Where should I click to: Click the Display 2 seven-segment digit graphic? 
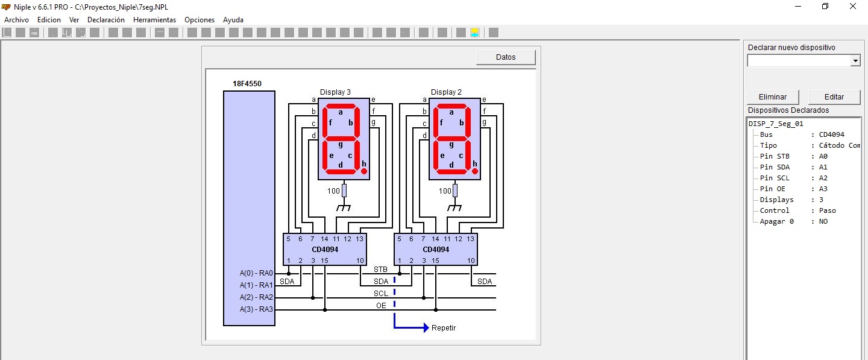click(x=454, y=139)
